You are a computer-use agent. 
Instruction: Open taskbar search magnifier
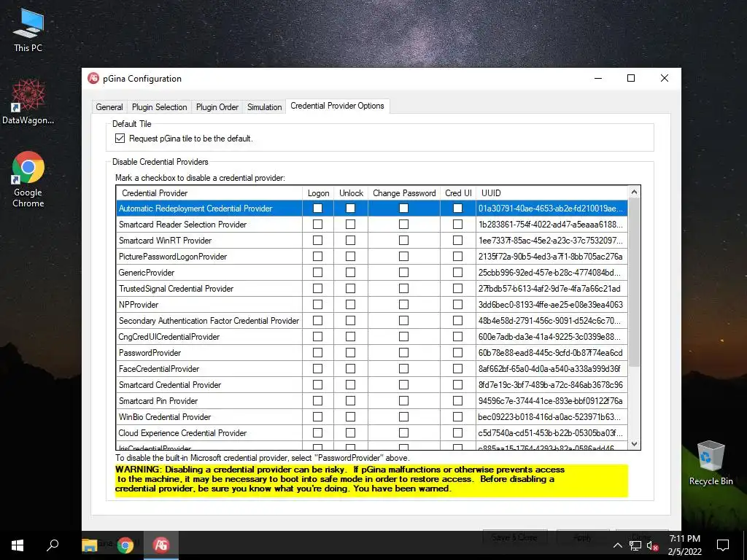coord(53,545)
